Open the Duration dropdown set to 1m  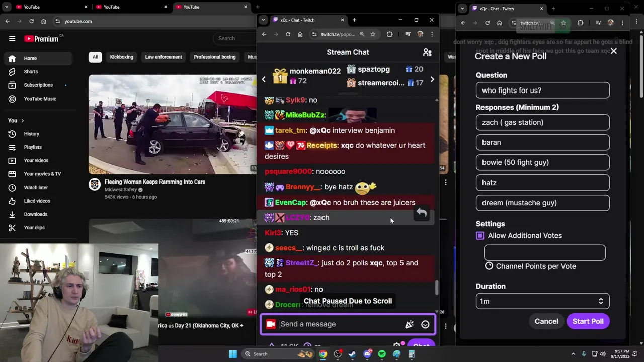click(x=542, y=301)
